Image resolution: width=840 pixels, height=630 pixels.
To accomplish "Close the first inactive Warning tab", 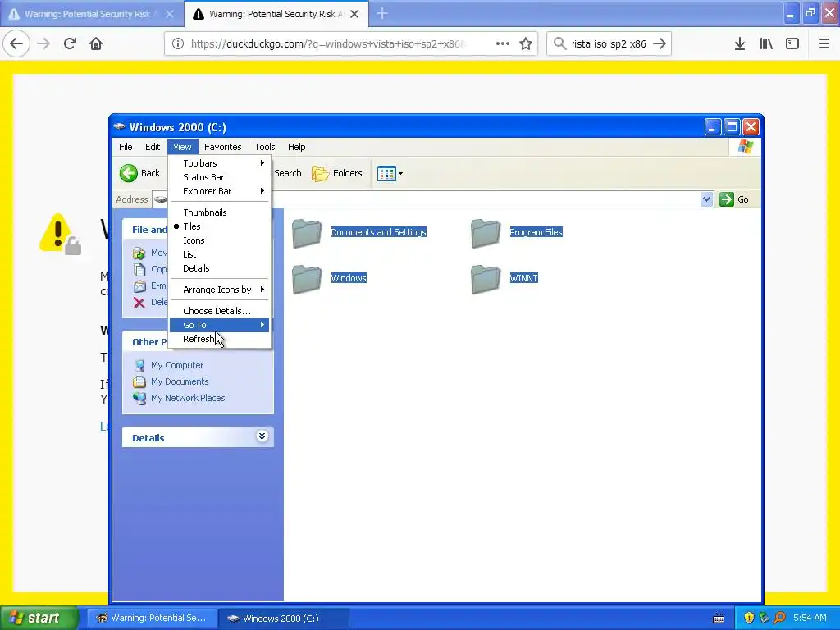I will click(169, 14).
